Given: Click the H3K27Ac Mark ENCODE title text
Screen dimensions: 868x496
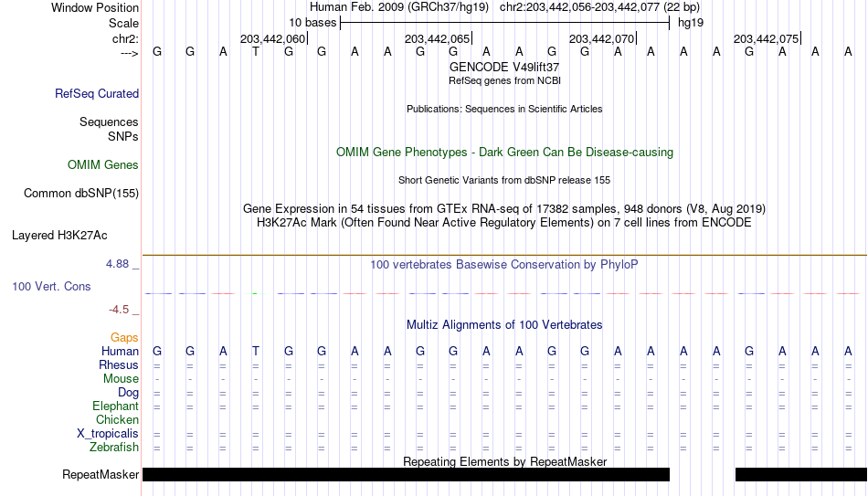Looking at the screenshot, I should 504,223.
